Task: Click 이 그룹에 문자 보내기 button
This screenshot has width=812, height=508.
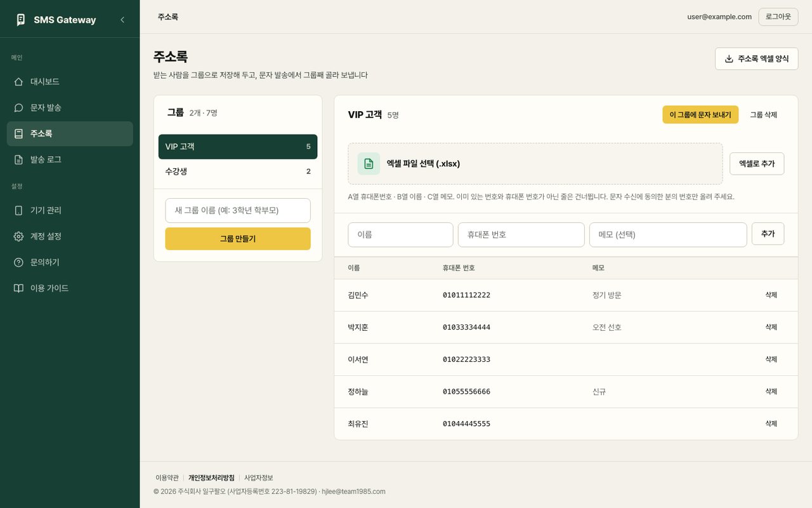Action: 700,115
